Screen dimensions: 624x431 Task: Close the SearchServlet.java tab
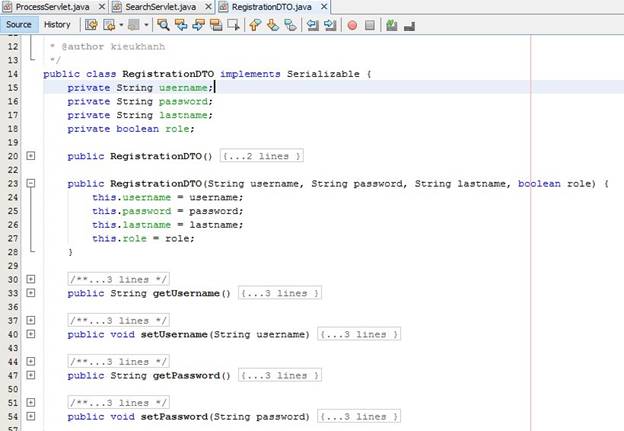(x=209, y=7)
